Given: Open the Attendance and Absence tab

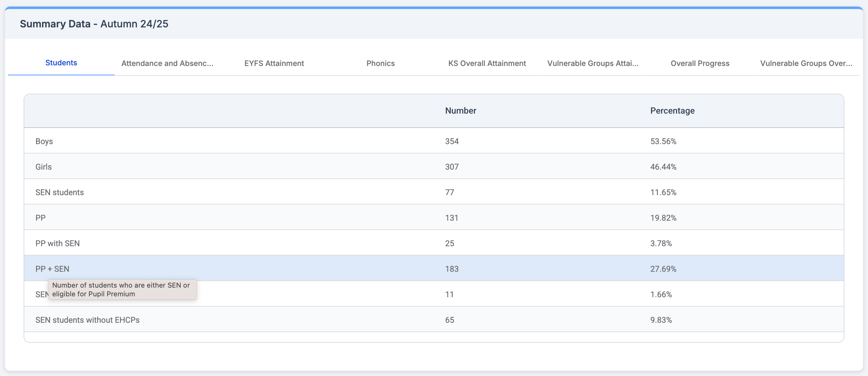Looking at the screenshot, I should point(167,63).
